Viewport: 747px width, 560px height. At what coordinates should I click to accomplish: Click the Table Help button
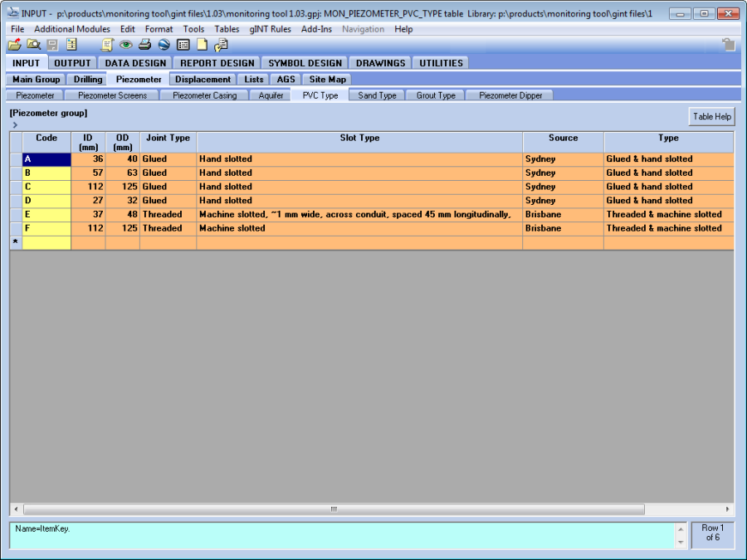tap(711, 117)
